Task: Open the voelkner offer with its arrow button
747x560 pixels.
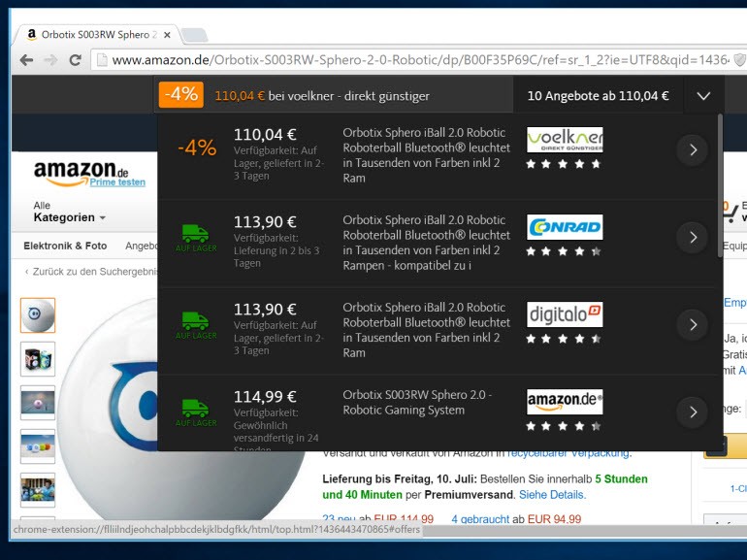Action: coord(693,150)
